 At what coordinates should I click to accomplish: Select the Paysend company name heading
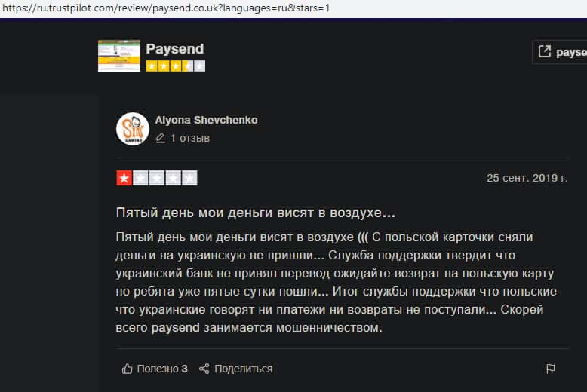[x=175, y=48]
